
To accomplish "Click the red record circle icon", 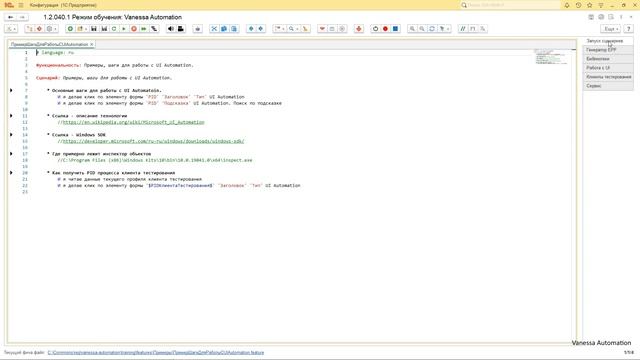I will 385,29.
